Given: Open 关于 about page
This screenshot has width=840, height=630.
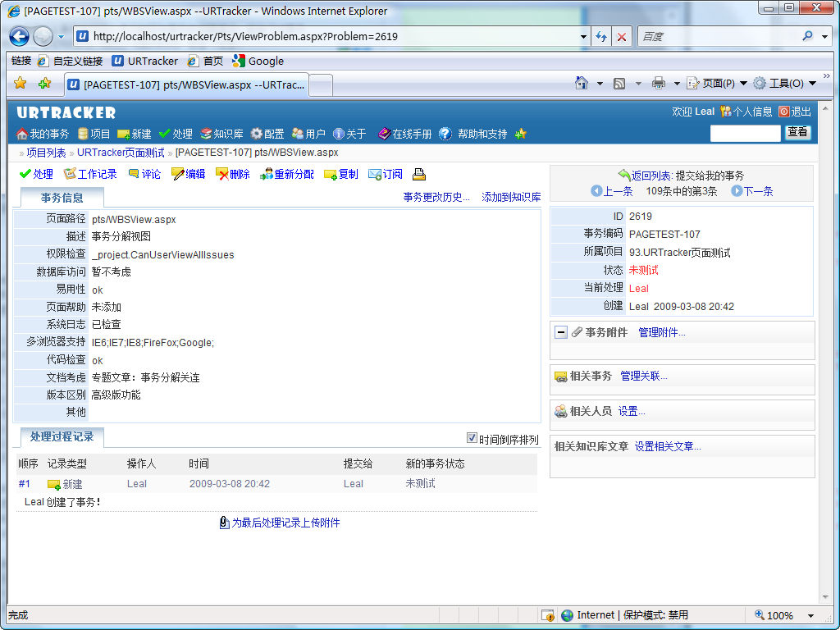Looking at the screenshot, I should click(x=349, y=134).
